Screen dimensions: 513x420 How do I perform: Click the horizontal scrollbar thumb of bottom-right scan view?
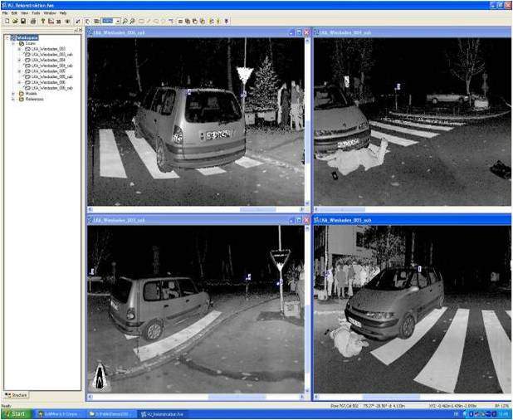pyautogui.click(x=391, y=397)
